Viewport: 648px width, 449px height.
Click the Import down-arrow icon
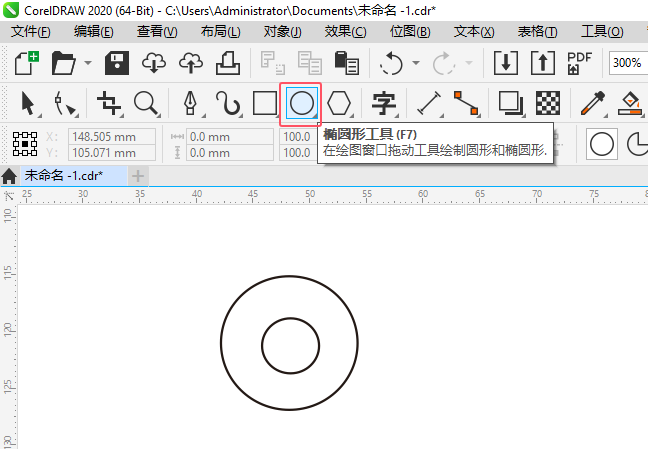point(506,63)
